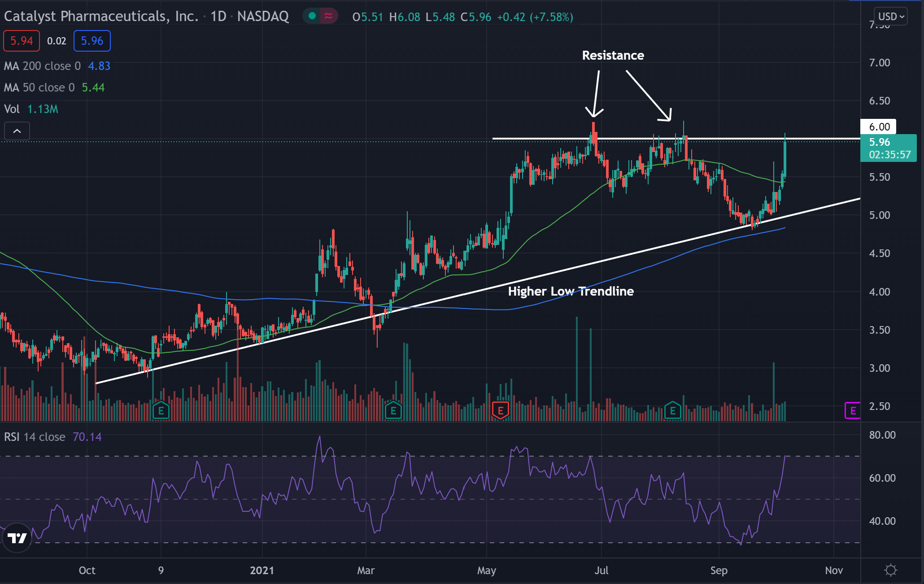
Task: Click the current price 5.96 countdown label
Action: click(889, 148)
